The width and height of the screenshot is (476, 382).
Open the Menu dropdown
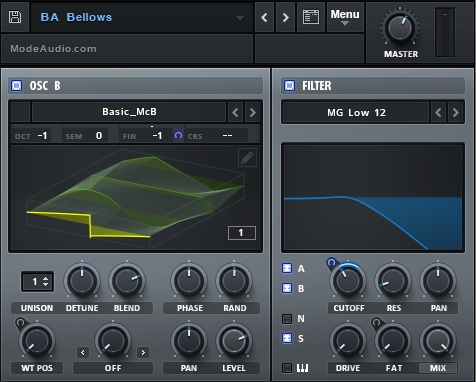tap(345, 17)
